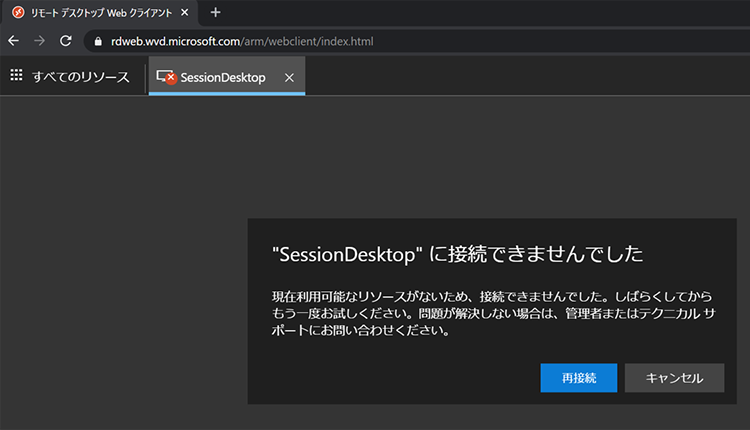Screen dimensions: 750x430
Task: Click the error description text in the dialog
Action: pos(480,315)
